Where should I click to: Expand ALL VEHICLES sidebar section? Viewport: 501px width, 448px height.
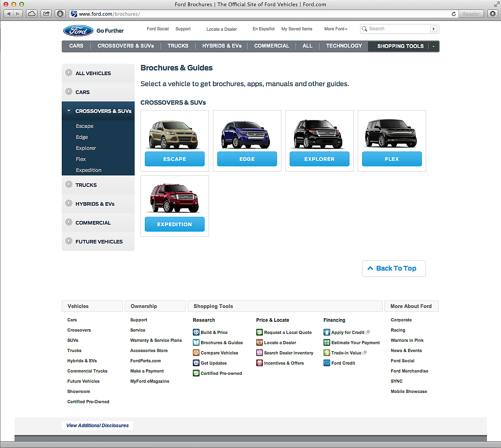[98, 73]
